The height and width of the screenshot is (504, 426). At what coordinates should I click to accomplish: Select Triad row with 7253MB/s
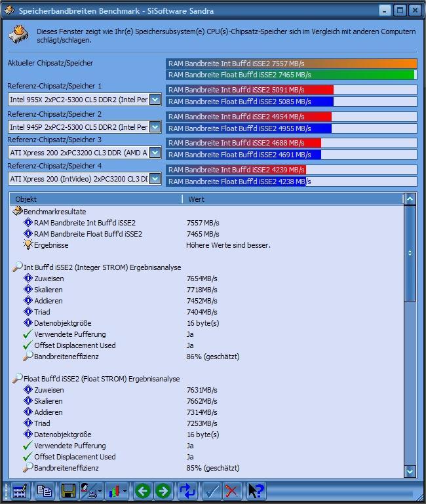[206, 423]
